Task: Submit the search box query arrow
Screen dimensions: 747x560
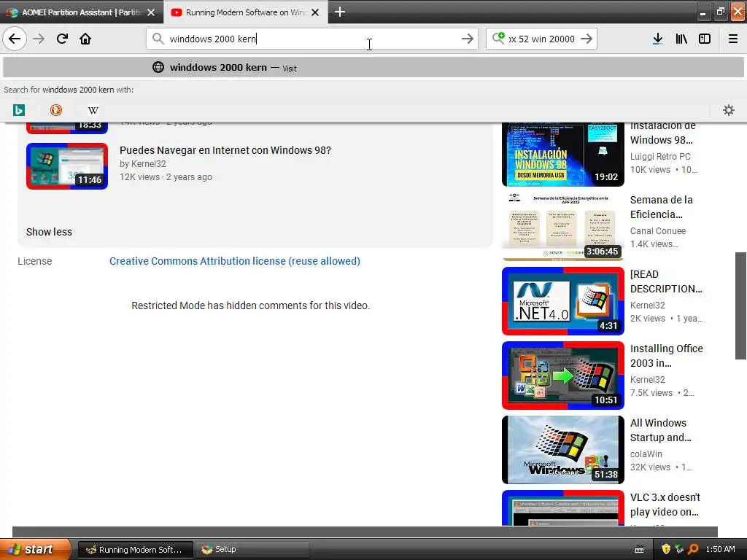Action: 587,39
